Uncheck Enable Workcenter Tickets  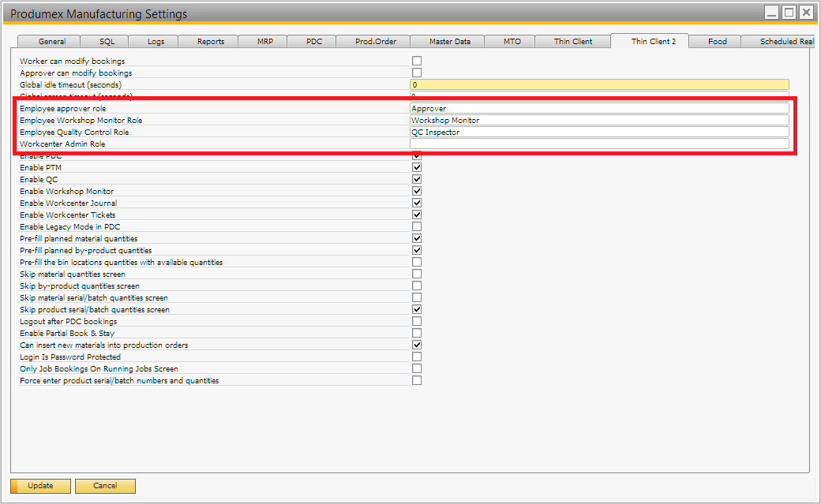click(417, 215)
